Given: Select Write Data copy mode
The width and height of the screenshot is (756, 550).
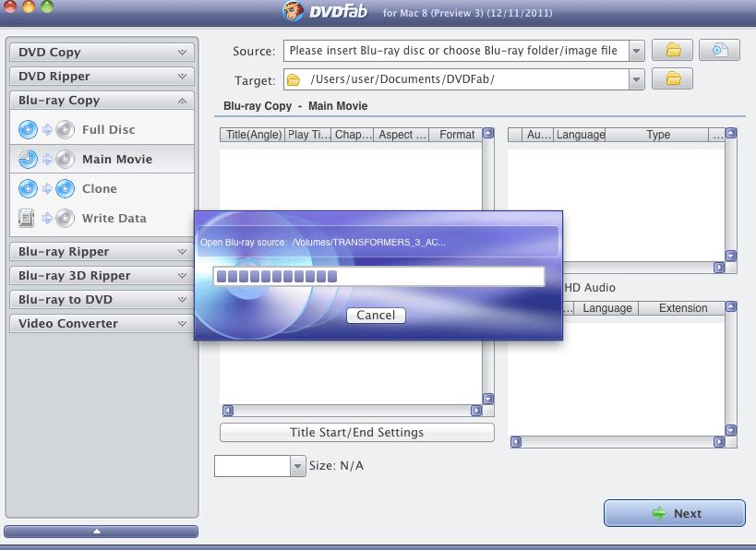Looking at the screenshot, I should [102, 218].
